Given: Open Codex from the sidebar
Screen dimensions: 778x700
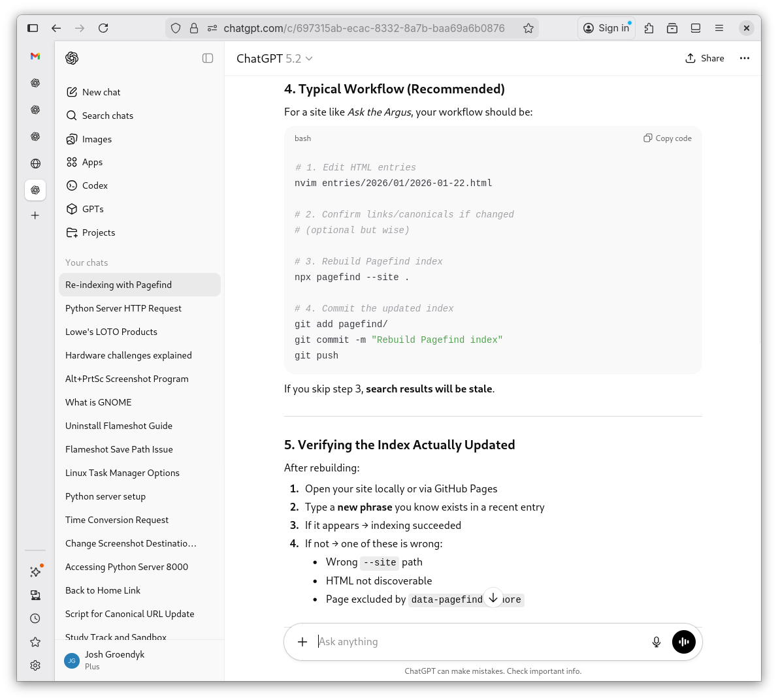Looking at the screenshot, I should tap(94, 185).
